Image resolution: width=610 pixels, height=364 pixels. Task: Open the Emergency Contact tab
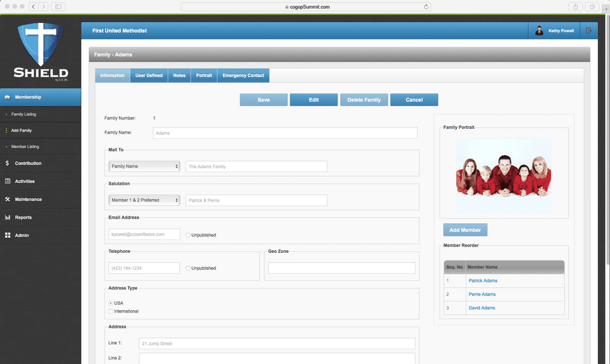[x=243, y=76]
